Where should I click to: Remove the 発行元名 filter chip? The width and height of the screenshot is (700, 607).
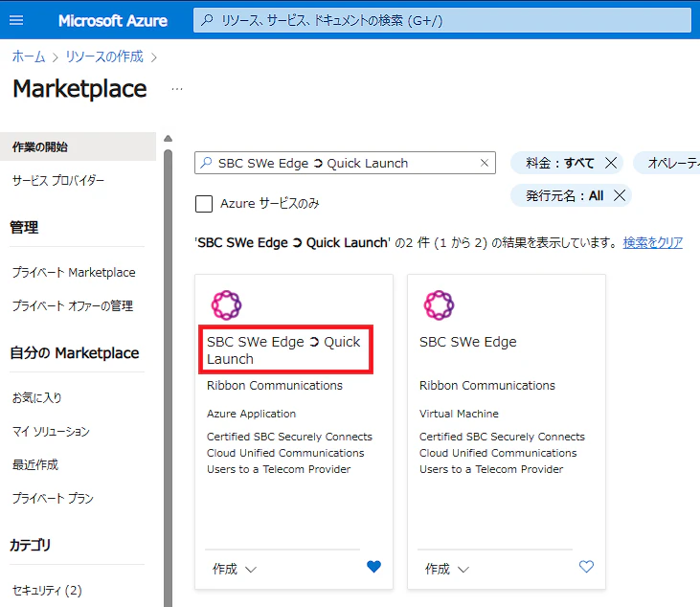[x=620, y=195]
